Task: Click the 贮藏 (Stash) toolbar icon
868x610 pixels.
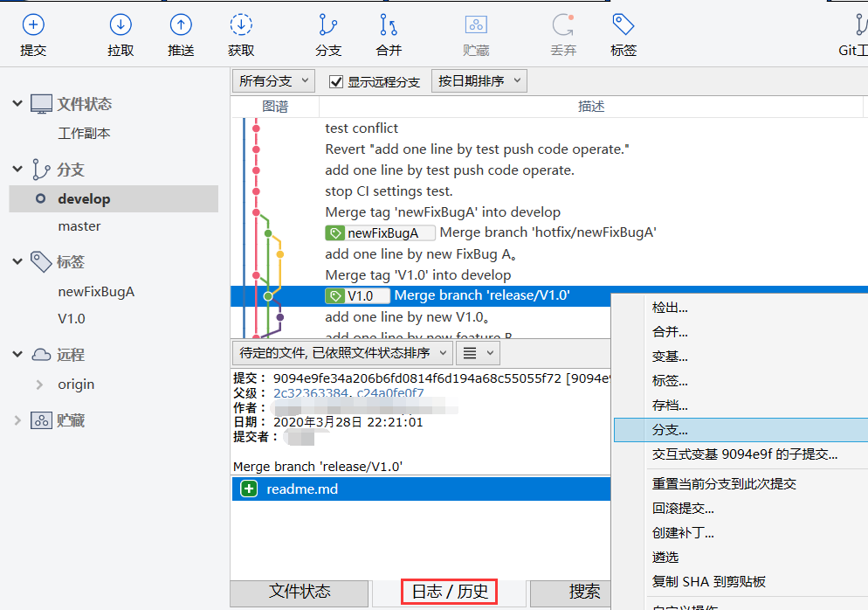Action: pyautogui.click(x=476, y=25)
